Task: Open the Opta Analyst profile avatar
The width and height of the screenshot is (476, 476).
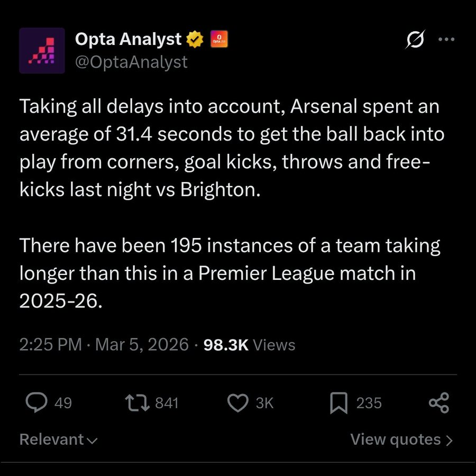Action: click(42, 50)
